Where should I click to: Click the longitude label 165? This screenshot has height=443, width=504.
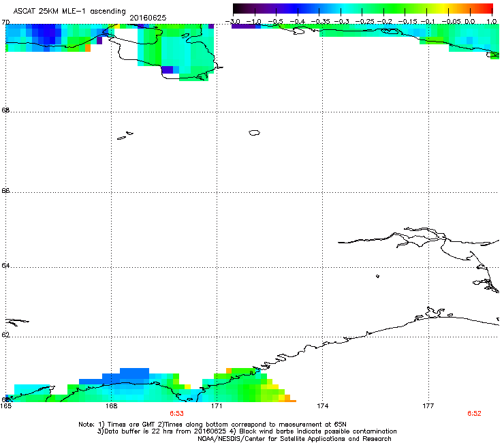pyautogui.click(x=5, y=406)
